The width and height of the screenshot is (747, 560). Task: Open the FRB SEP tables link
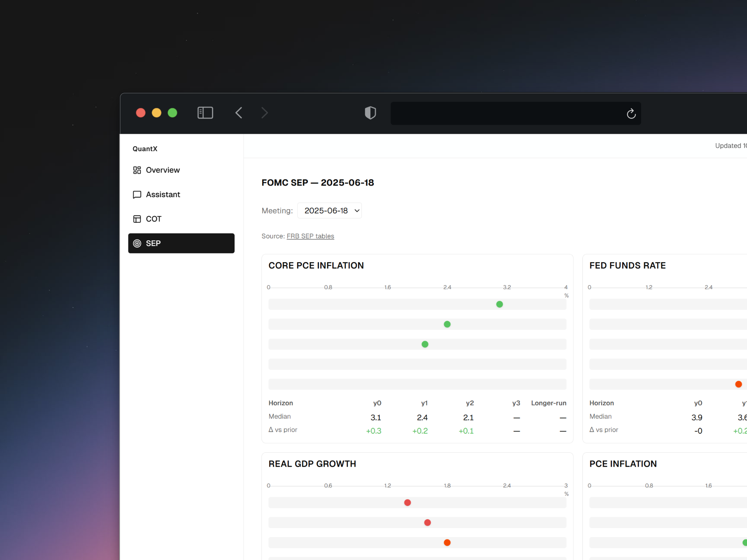(310, 236)
